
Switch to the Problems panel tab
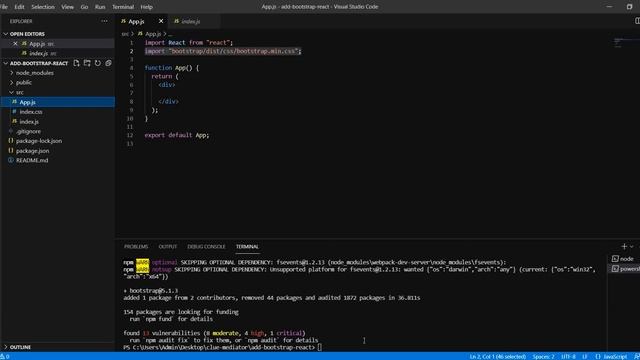point(136,247)
